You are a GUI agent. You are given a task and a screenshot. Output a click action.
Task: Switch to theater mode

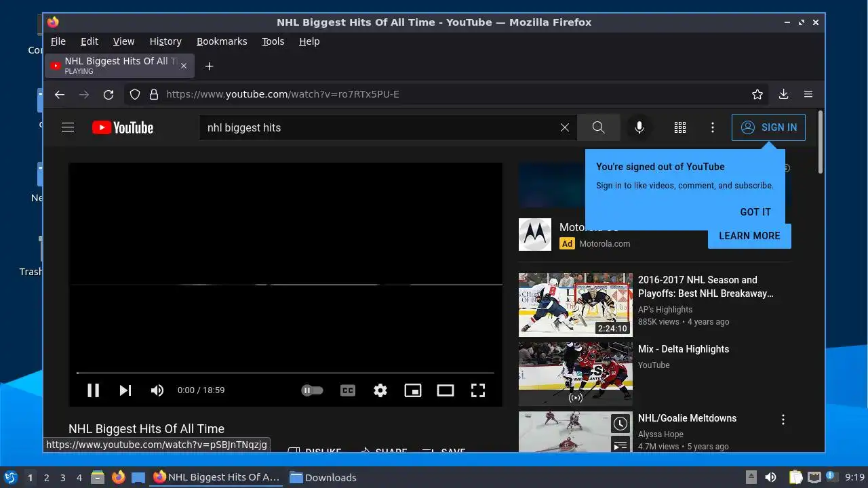[x=446, y=390]
